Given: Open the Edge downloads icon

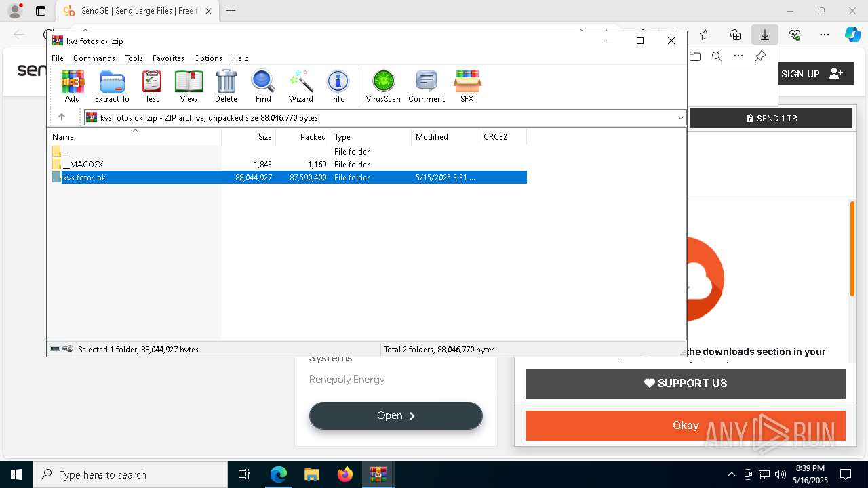Looking at the screenshot, I should click(x=765, y=35).
